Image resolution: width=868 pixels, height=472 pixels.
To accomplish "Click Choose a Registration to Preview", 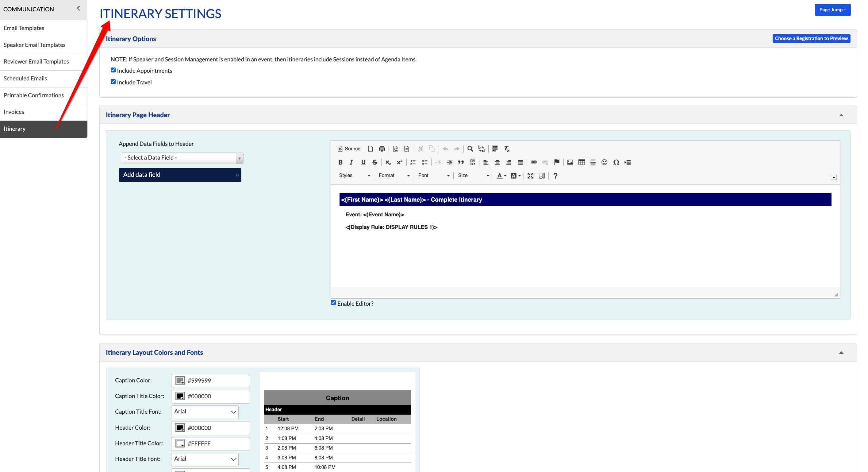I will click(811, 38).
